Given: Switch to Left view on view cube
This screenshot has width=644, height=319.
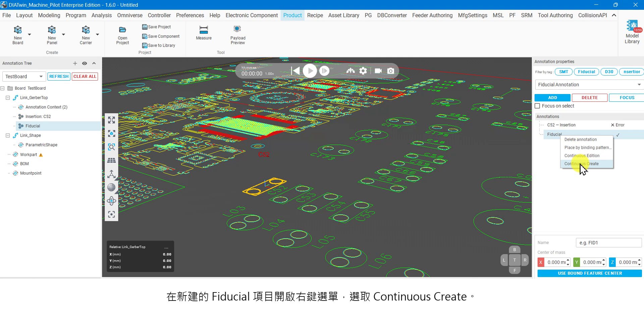Looking at the screenshot, I should click(504, 260).
